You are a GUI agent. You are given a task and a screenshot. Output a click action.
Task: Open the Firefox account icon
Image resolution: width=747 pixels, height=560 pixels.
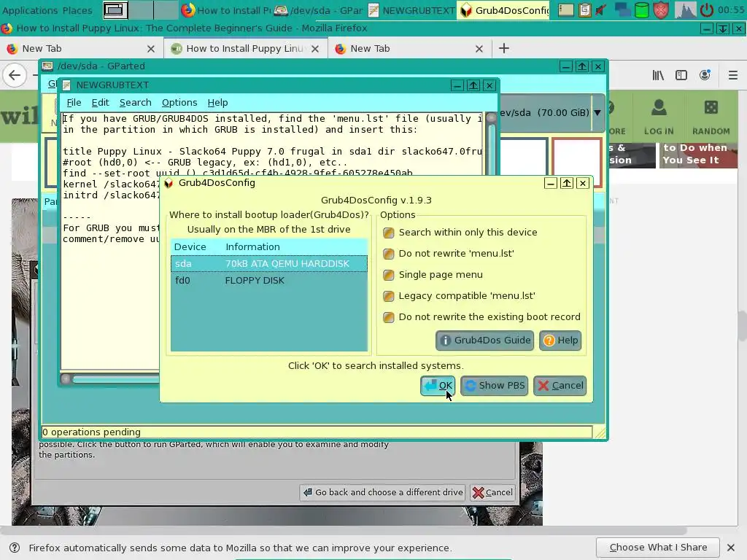(705, 75)
